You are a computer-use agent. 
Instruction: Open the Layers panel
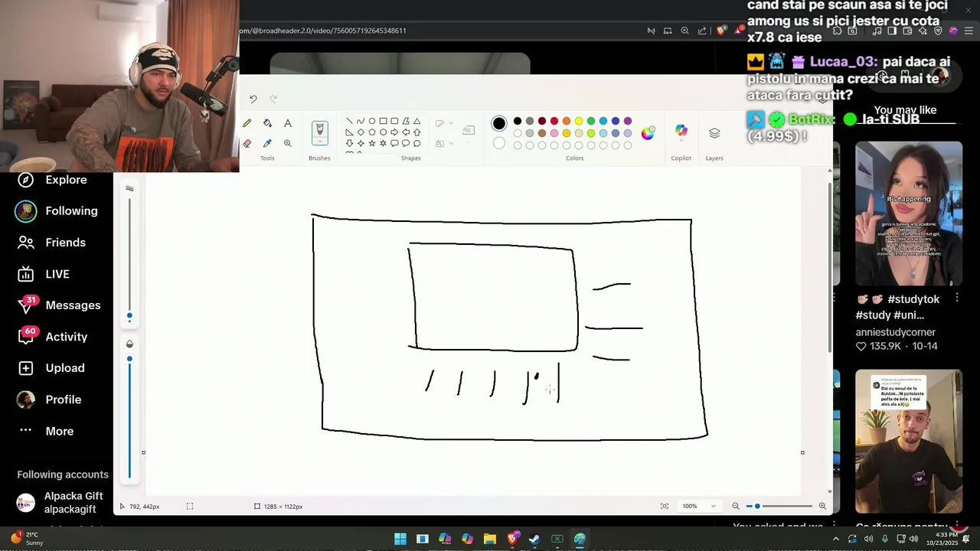pos(714,133)
